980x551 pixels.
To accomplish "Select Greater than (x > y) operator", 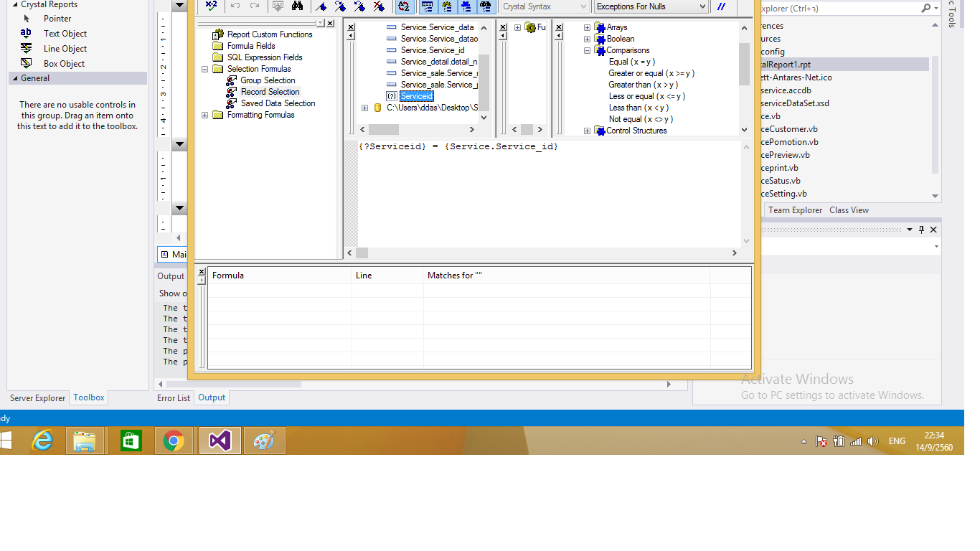I will [x=643, y=85].
